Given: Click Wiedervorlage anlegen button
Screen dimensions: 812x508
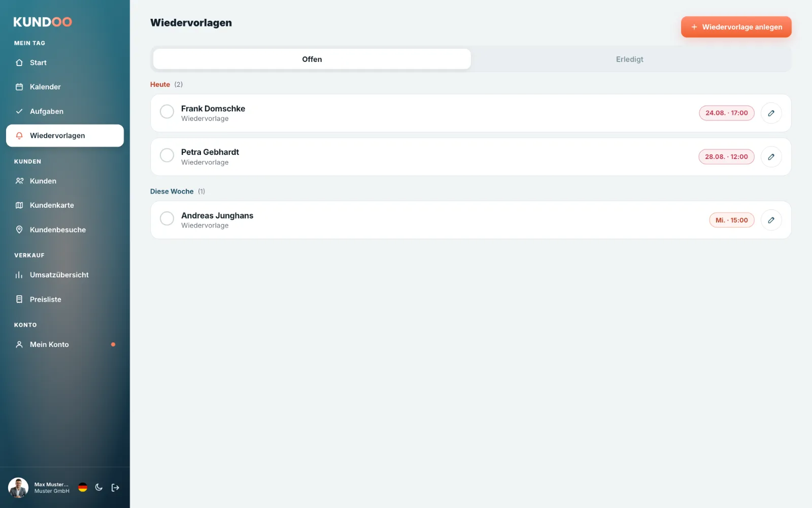Looking at the screenshot, I should (x=736, y=27).
